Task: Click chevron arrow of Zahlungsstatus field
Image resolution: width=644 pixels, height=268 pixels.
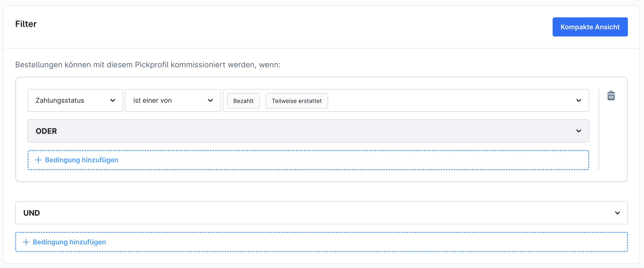Action: coord(113,100)
